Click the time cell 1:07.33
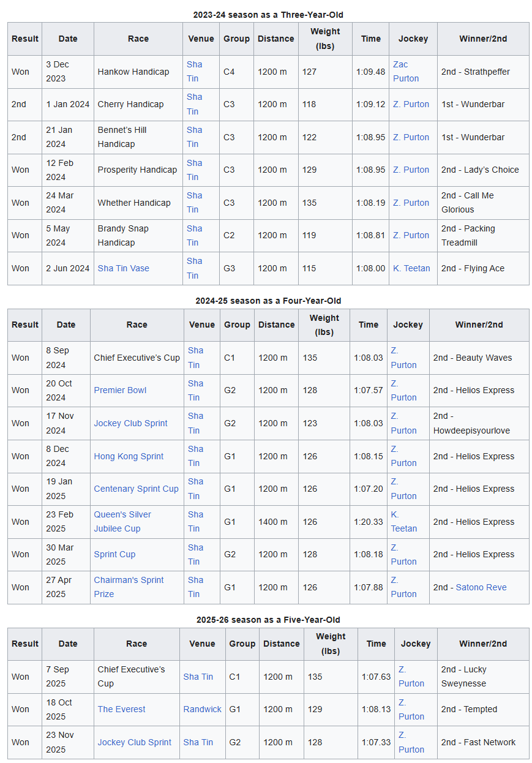This screenshot has height=763, width=532. 376,742
